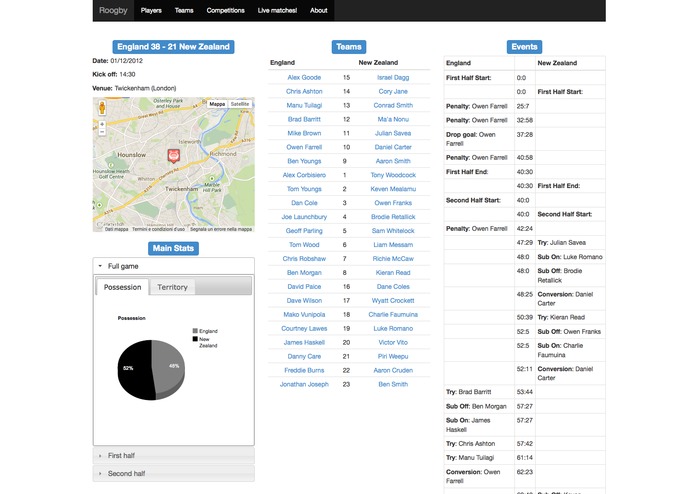The width and height of the screenshot is (695, 494).
Task: Click 'Sub On: Luke Romano' event
Action: [x=570, y=257]
